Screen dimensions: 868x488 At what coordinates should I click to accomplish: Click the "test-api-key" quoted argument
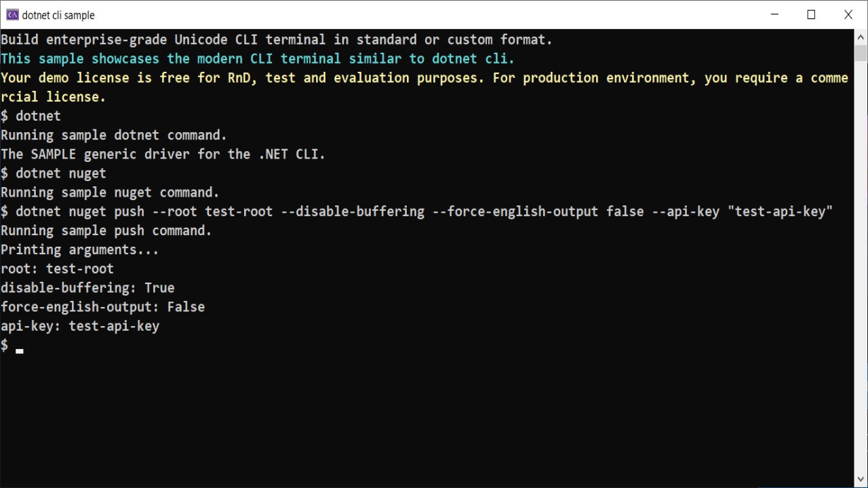click(780, 212)
